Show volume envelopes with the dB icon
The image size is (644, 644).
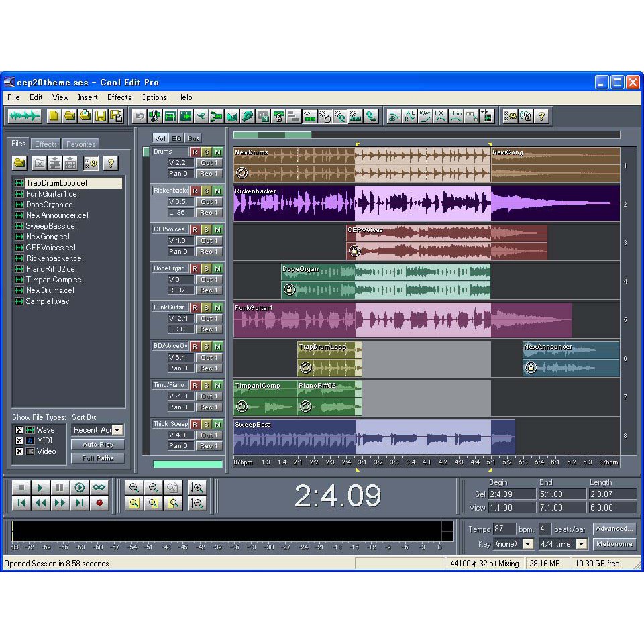(394, 116)
